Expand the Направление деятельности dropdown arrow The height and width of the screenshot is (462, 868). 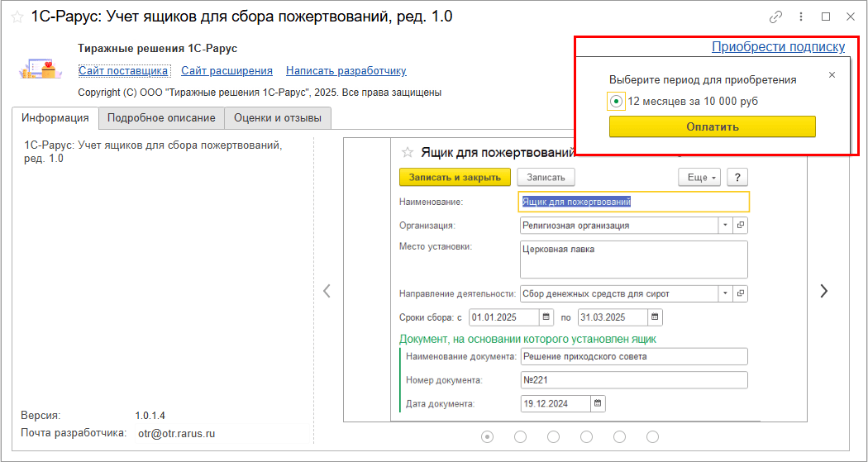[x=726, y=293]
